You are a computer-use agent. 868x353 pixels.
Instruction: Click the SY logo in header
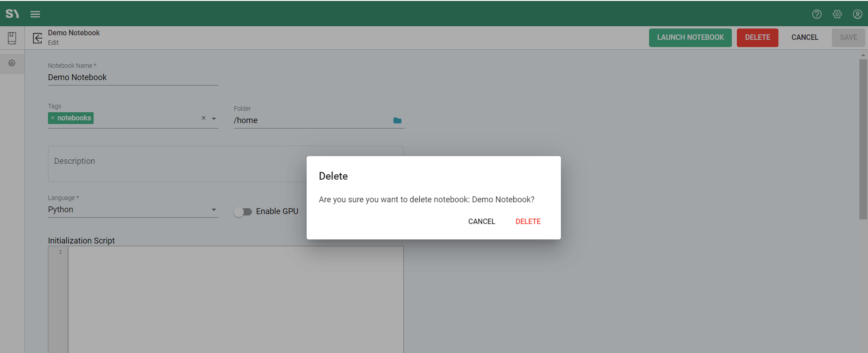12,14
